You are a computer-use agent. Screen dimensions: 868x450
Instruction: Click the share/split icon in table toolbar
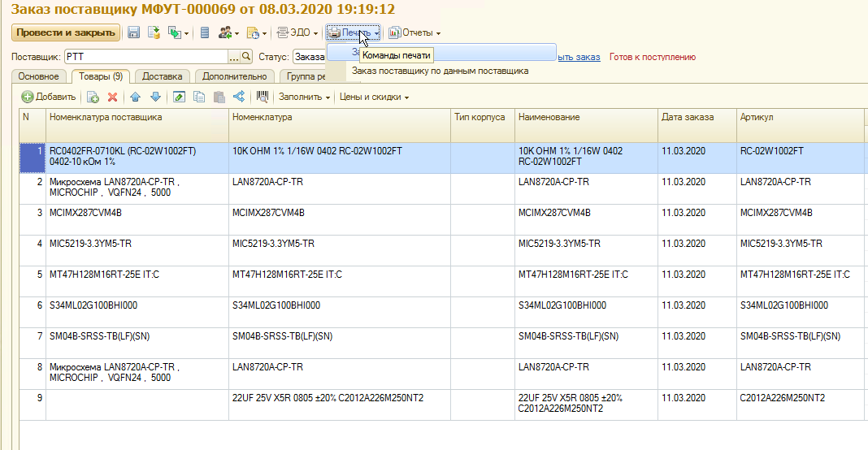click(239, 97)
